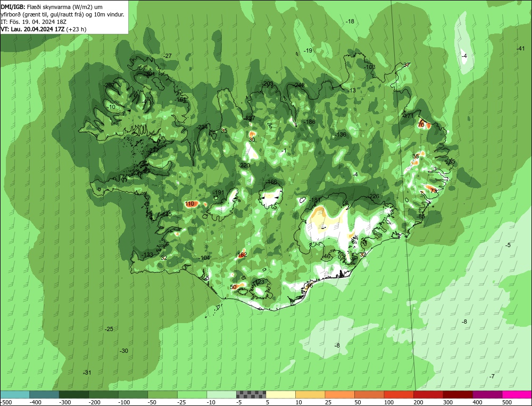Click the '-41' value at the right edge
532x406 pixels.
(520, 48)
